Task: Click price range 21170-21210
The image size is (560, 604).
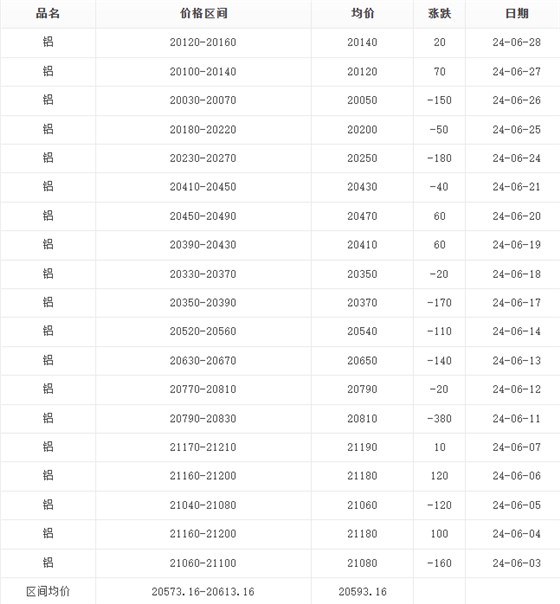Action: (x=203, y=447)
